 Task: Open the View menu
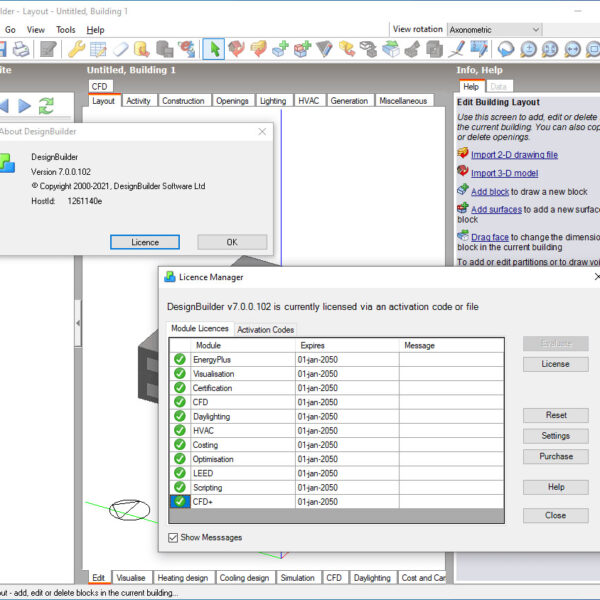[x=36, y=30]
